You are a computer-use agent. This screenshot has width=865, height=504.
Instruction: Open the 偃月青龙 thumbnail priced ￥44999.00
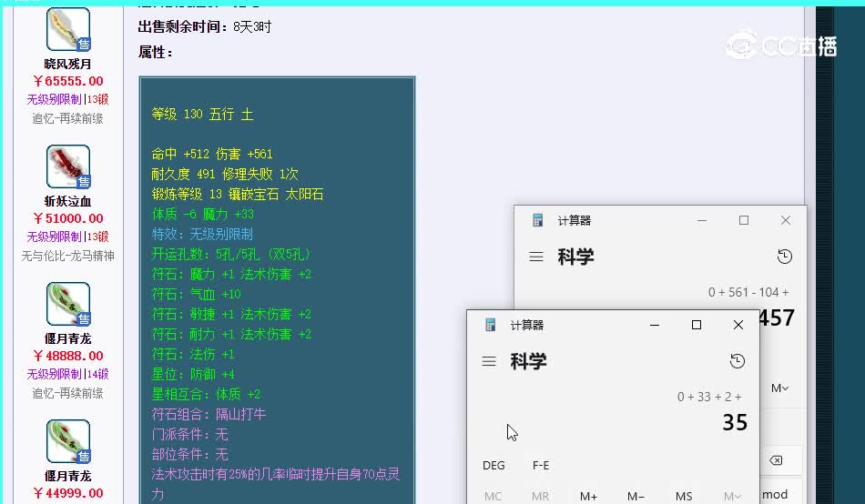68,441
